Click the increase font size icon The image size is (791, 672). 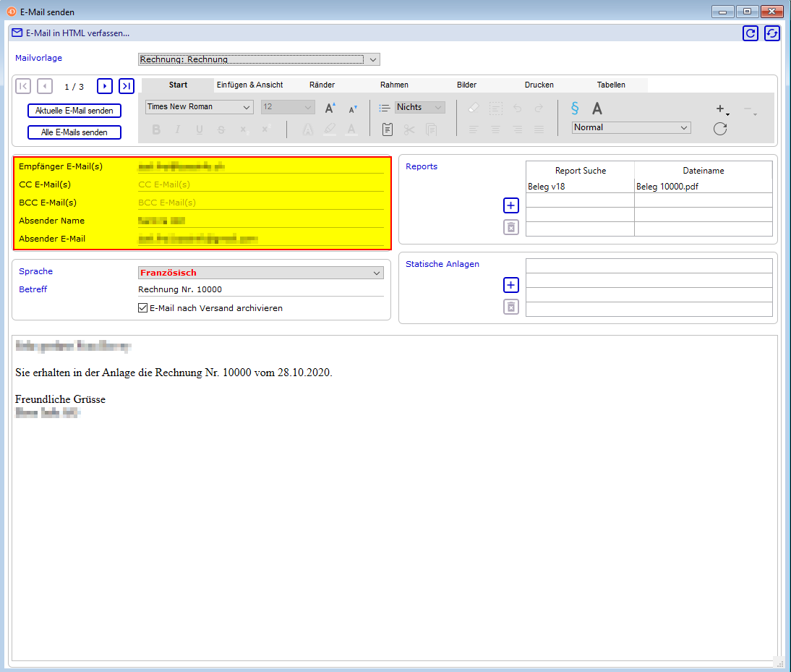(x=330, y=108)
